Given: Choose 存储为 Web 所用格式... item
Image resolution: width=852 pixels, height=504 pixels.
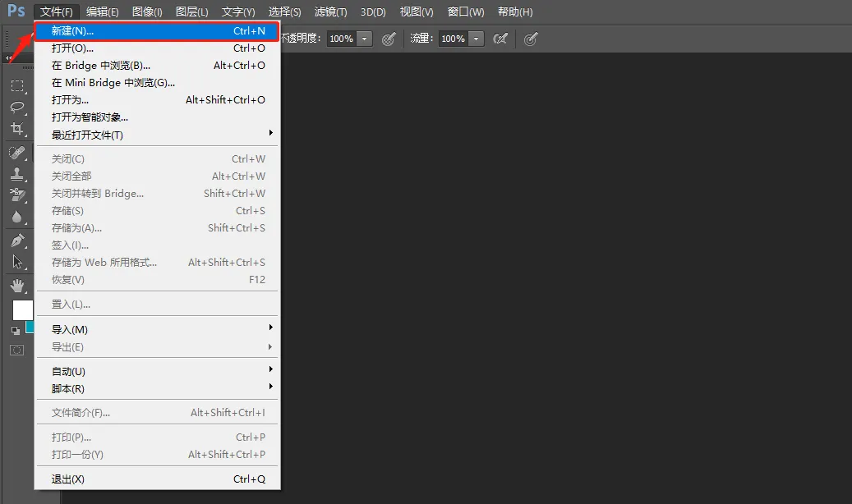Looking at the screenshot, I should [x=158, y=263].
